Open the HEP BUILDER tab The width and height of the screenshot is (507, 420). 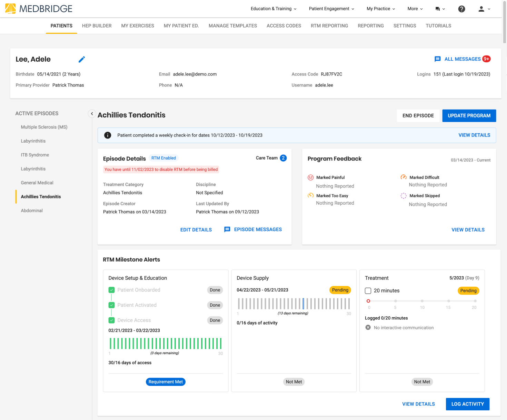coord(97,26)
